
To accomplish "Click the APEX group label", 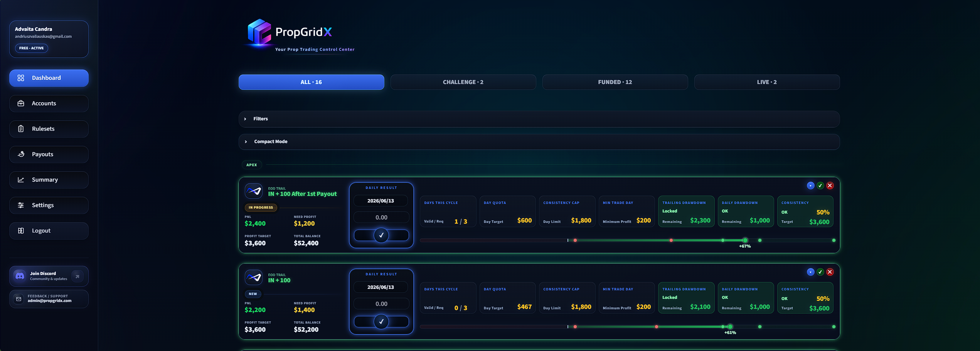I will coord(252,165).
